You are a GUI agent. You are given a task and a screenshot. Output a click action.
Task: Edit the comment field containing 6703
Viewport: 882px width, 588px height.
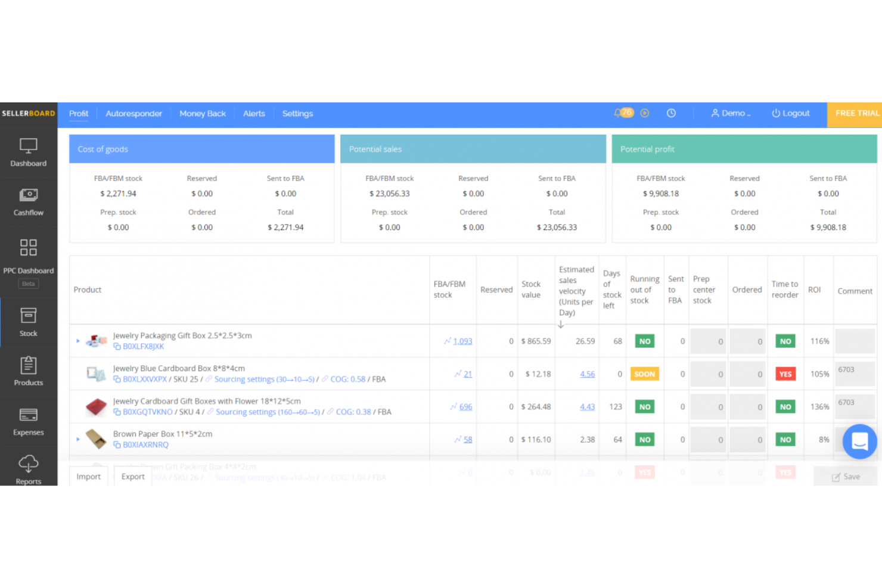[855, 374]
